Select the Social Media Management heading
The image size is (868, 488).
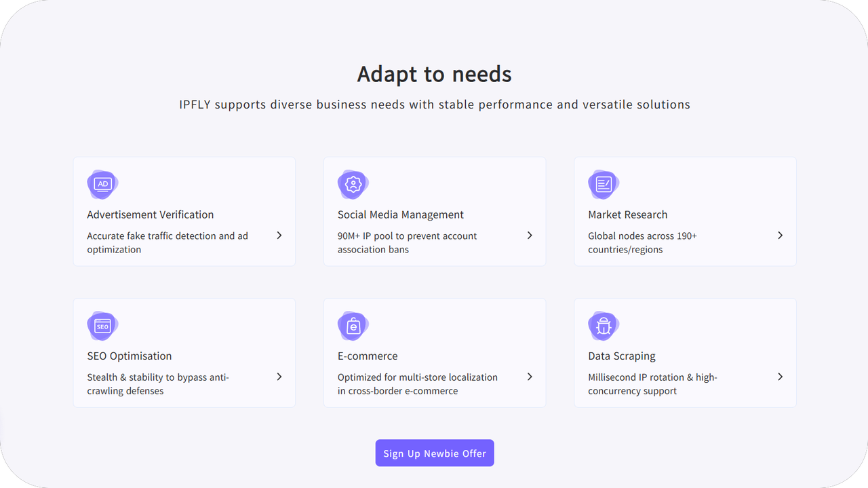pos(400,214)
